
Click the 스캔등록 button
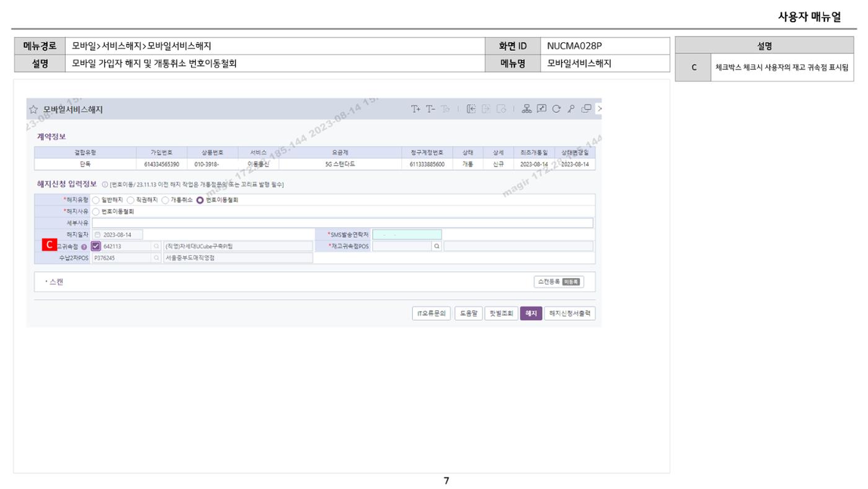click(559, 282)
